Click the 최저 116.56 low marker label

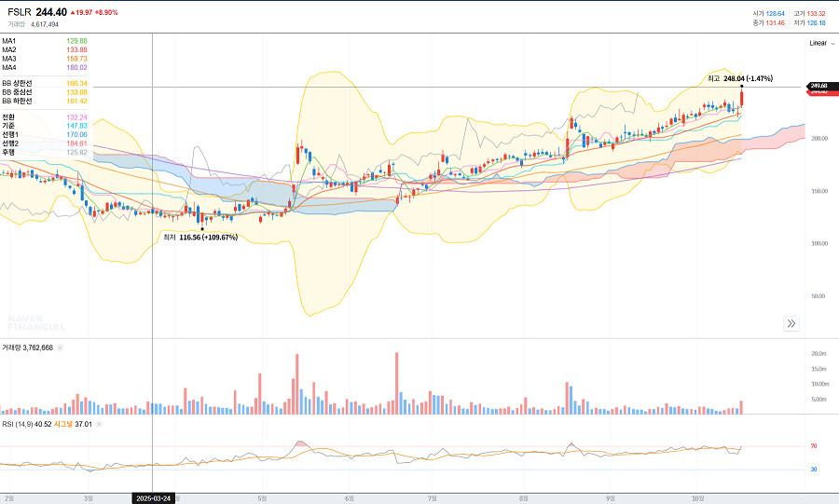[200, 238]
